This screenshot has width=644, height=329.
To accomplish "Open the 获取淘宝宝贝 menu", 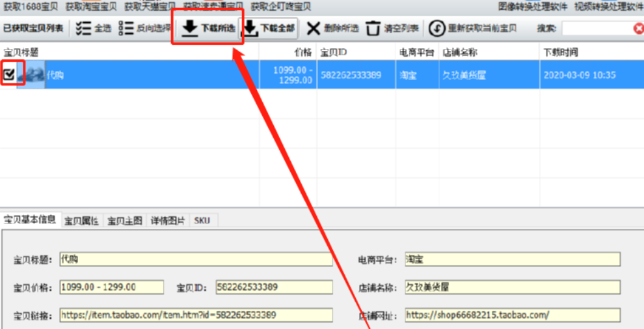I will coord(91,7).
